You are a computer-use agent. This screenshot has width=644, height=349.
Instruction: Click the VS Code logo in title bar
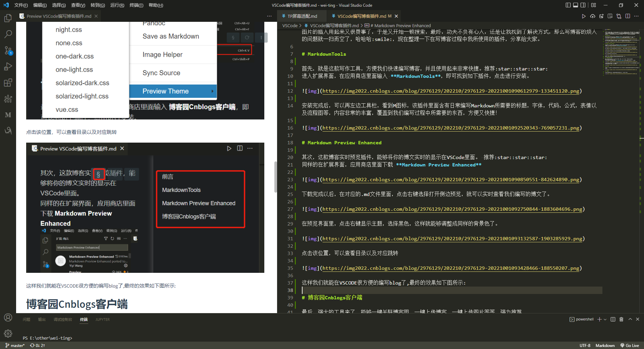(6, 5)
